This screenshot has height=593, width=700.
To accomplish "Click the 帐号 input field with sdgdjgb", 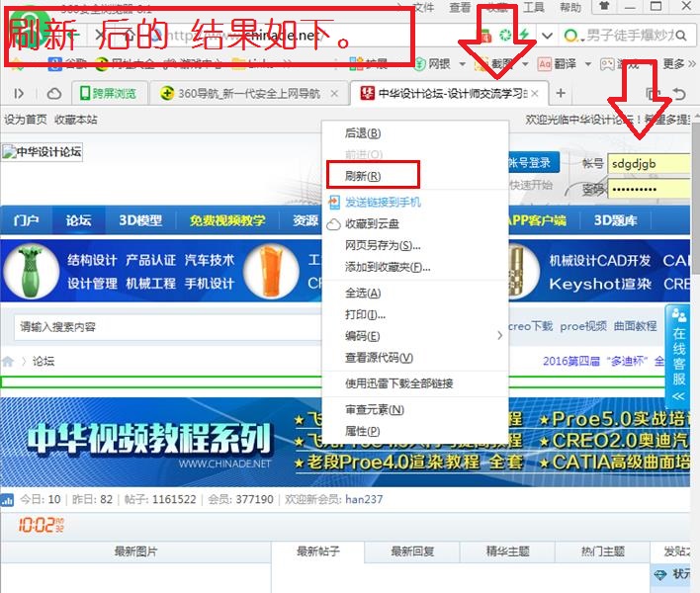I will click(x=650, y=164).
